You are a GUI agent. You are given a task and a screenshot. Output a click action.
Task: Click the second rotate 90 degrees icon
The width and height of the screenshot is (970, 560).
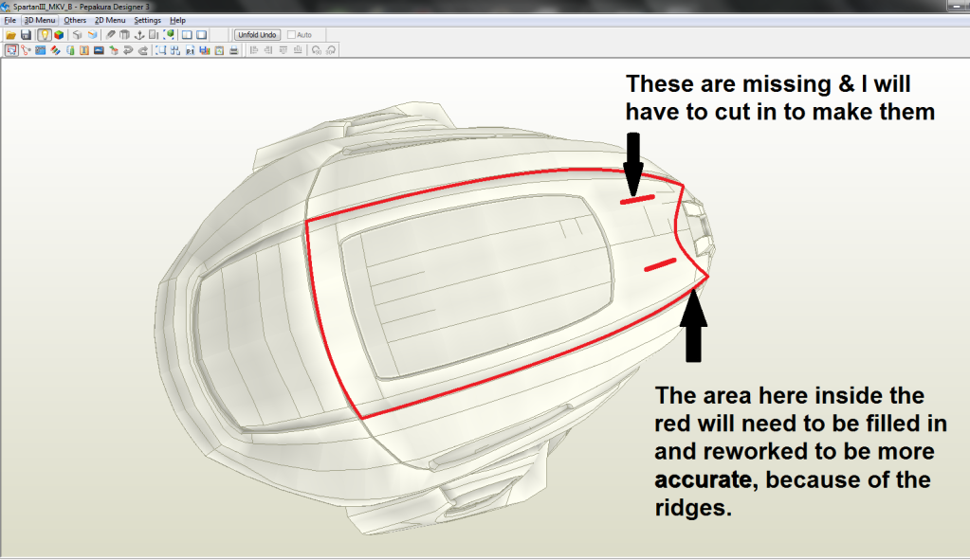[331, 50]
